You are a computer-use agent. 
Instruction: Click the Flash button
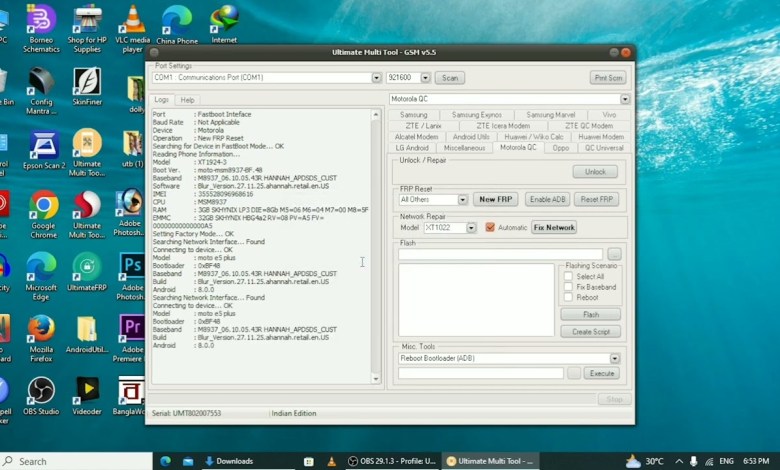tap(590, 314)
